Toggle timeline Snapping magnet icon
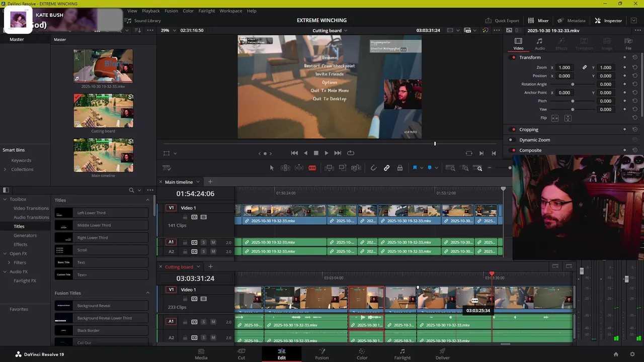Image resolution: width=644 pixels, height=362 pixels. point(373,168)
